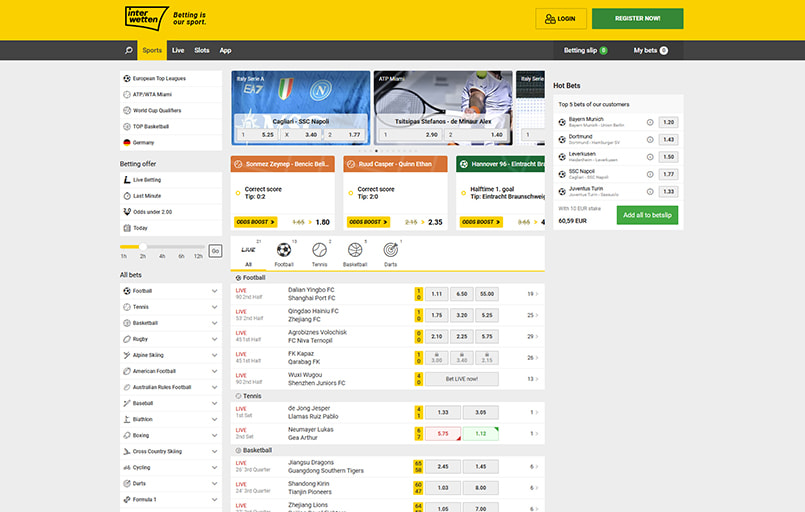Open more markets for Qingdao Hainiu FC
805x512 pixels.
click(x=532, y=315)
